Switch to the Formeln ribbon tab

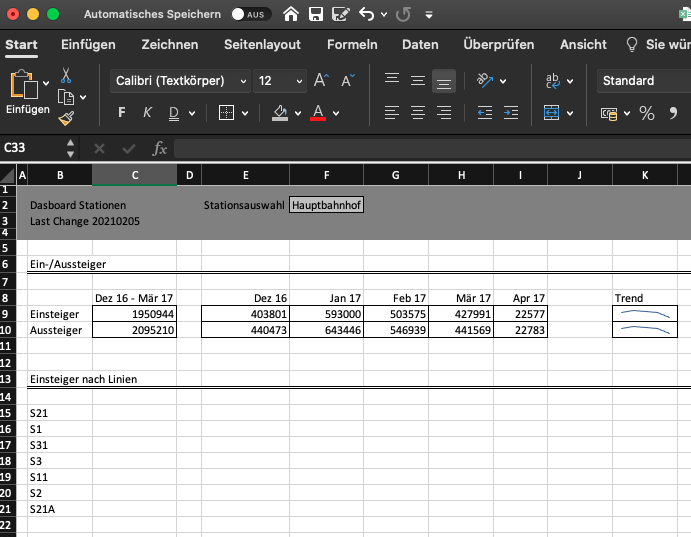(x=352, y=45)
